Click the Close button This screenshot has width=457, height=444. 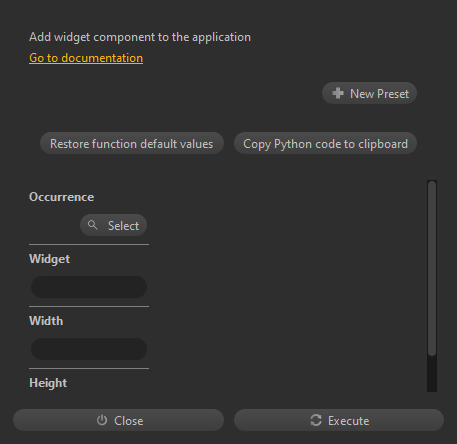click(x=118, y=420)
